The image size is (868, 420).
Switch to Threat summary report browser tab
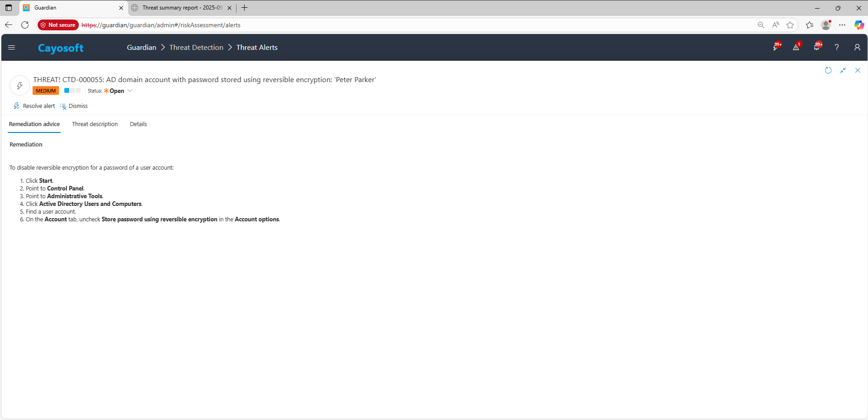click(x=181, y=8)
